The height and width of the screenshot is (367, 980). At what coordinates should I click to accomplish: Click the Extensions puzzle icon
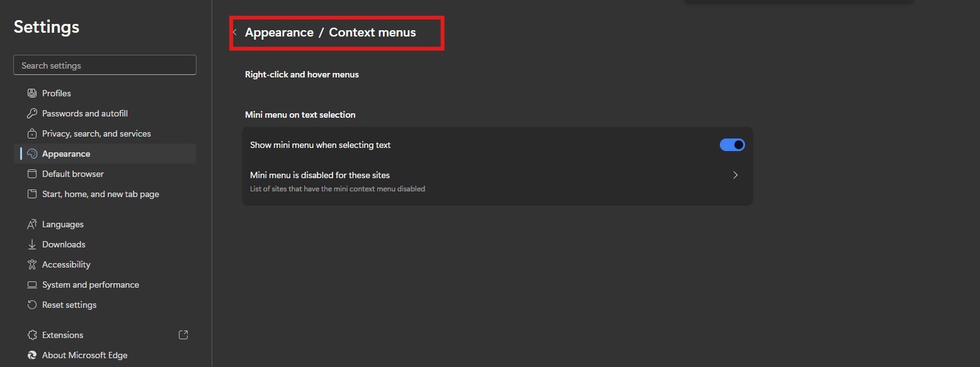coord(32,335)
